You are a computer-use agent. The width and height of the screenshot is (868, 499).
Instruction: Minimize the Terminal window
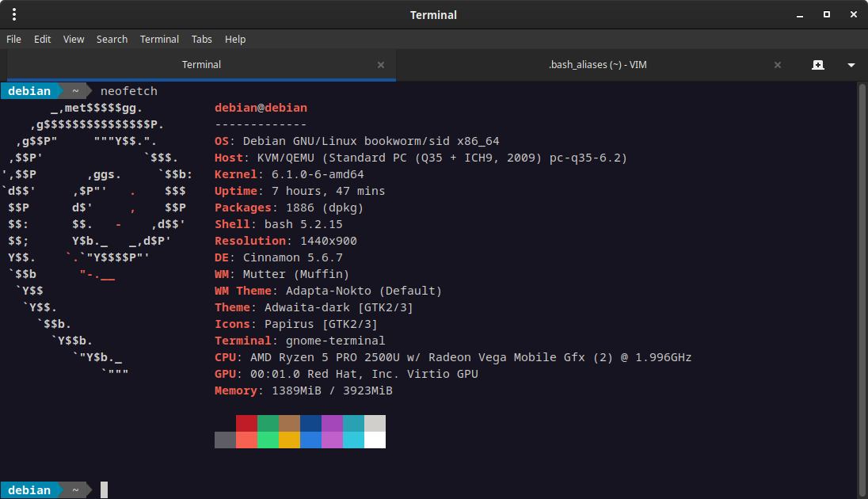[799, 15]
